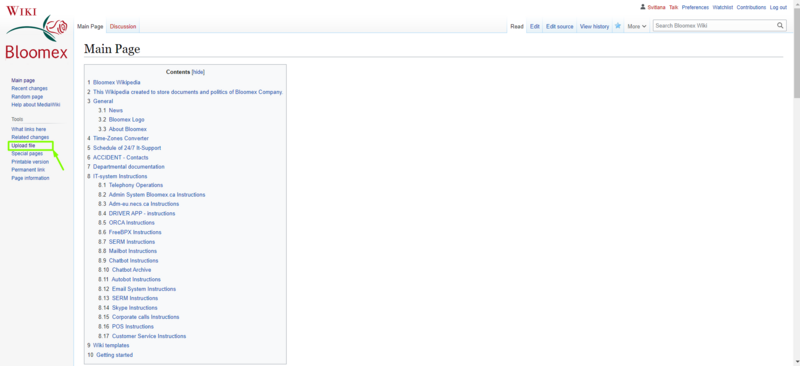Open the Contributions link

coord(752,8)
